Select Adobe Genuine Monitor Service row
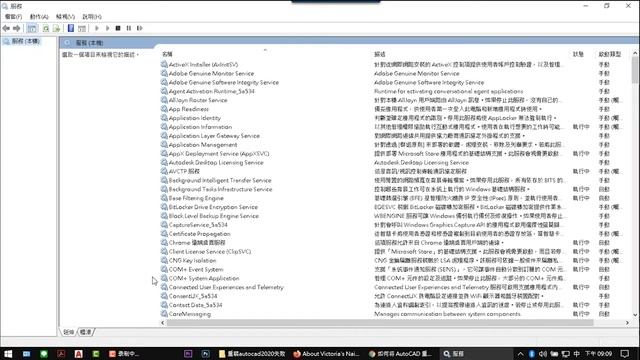 pyautogui.click(x=211, y=73)
